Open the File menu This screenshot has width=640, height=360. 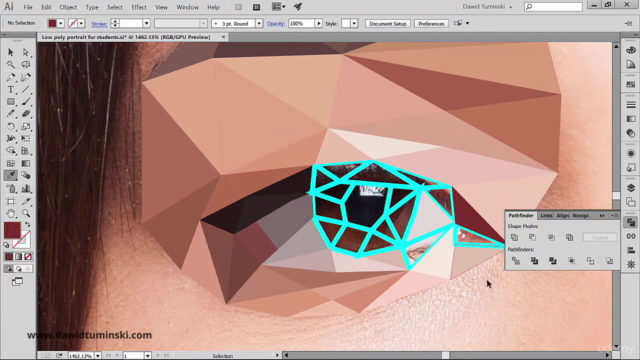pyautogui.click(x=28, y=7)
